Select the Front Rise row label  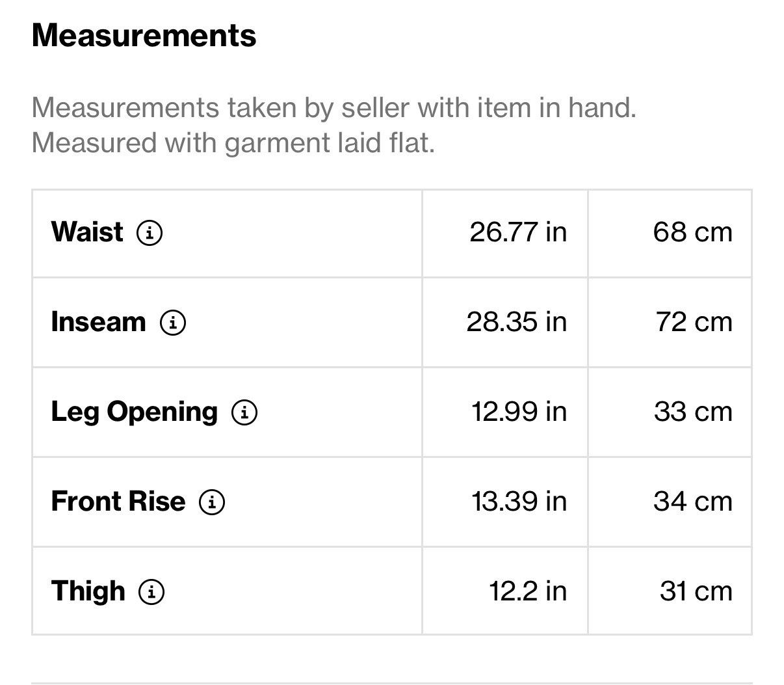pyautogui.click(x=118, y=501)
